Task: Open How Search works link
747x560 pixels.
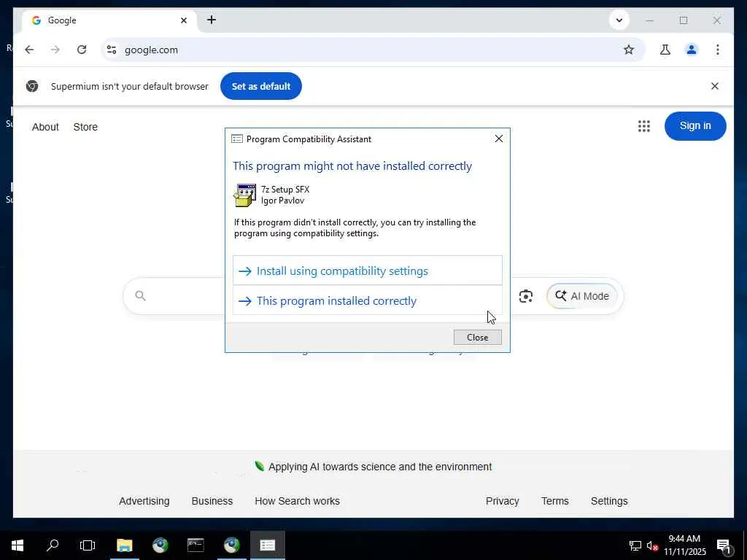Action: point(298,501)
